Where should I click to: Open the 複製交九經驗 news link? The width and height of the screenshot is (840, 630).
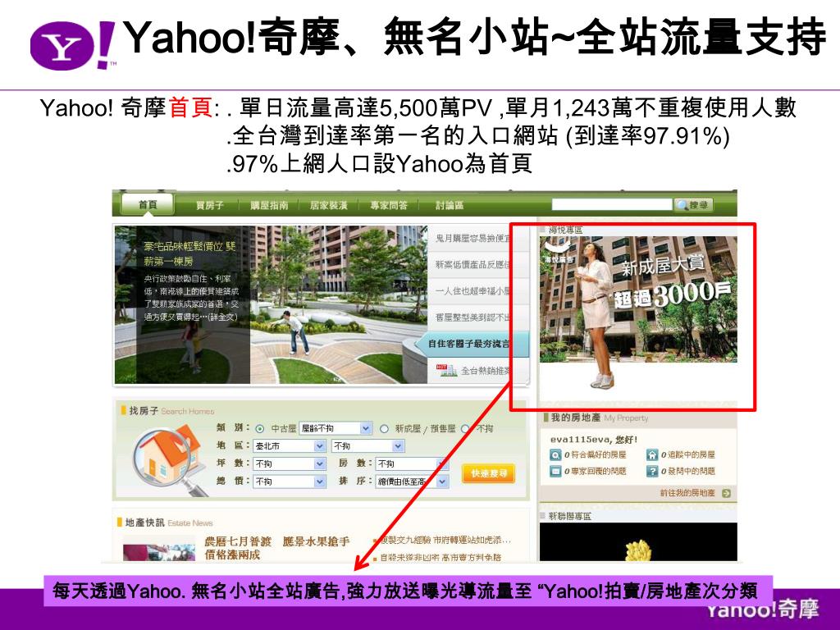pyautogui.click(x=445, y=540)
